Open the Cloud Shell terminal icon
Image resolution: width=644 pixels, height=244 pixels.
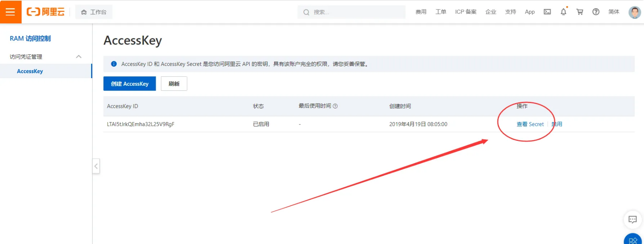[x=548, y=12]
